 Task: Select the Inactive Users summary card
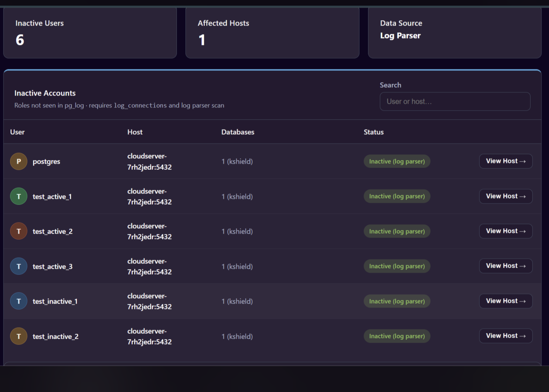[90, 33]
